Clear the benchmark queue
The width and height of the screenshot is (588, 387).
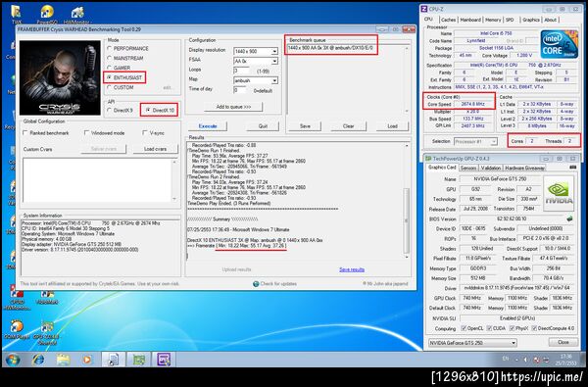click(348, 126)
